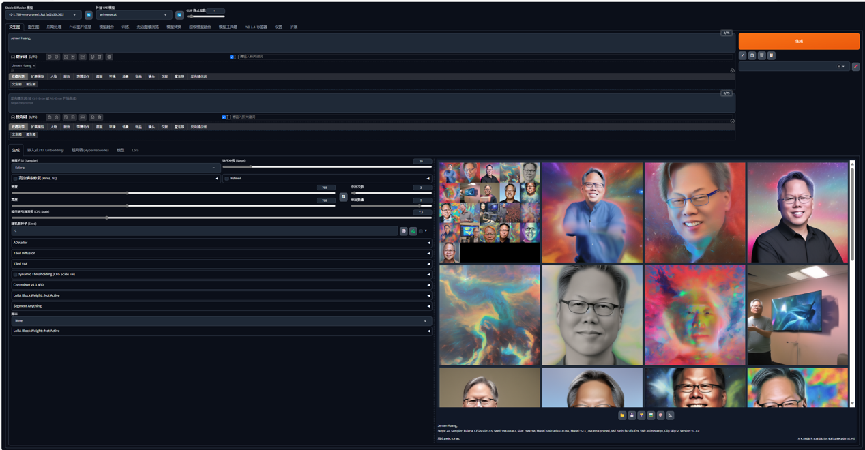Image resolution: width=865 pixels, height=450 pixels.
Task: Click the read-prompt arrow icon under Generate
Action: coord(742,55)
